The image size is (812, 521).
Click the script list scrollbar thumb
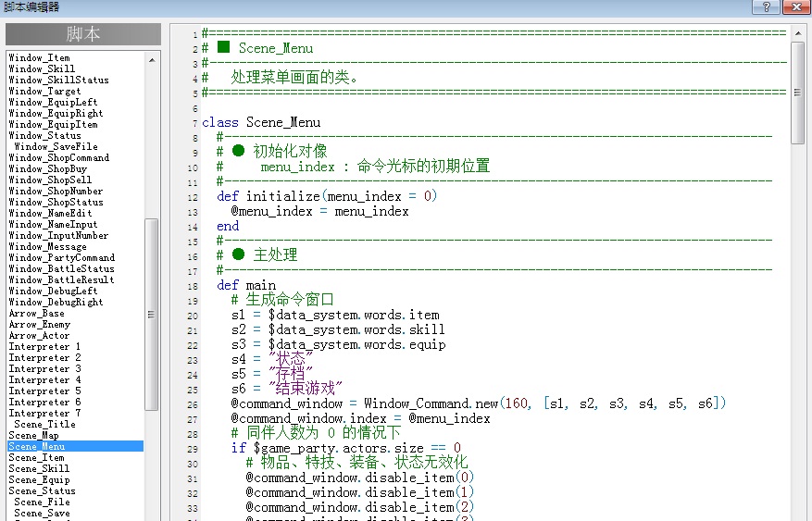[152, 314]
